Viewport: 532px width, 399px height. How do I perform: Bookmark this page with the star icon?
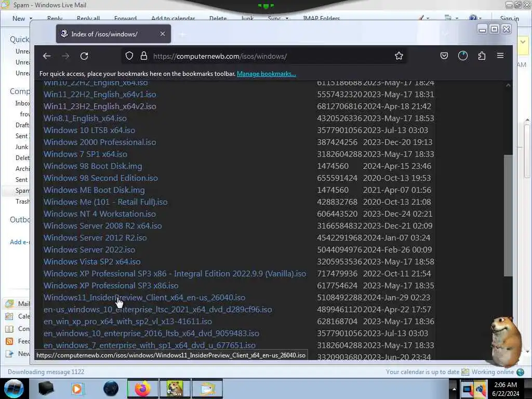(x=399, y=56)
